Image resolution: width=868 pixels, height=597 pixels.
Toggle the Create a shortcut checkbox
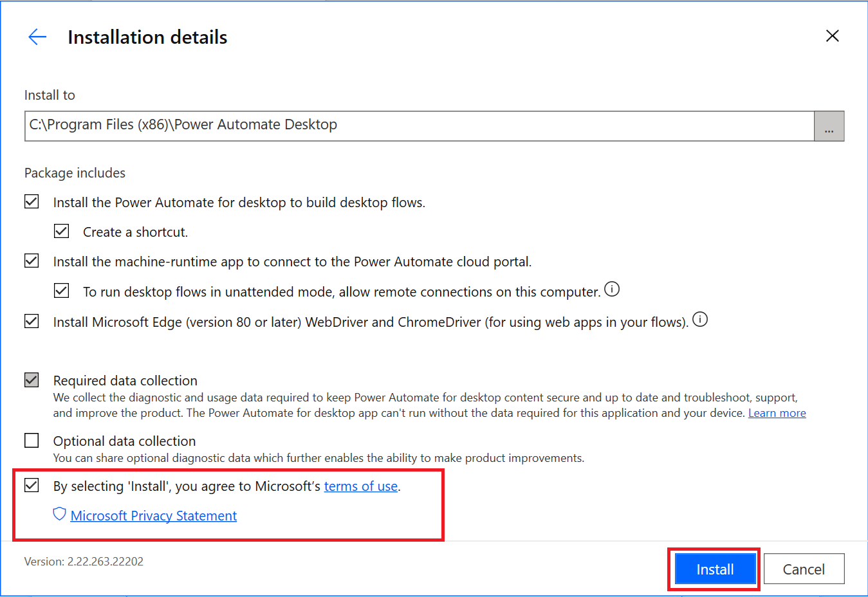tap(62, 232)
